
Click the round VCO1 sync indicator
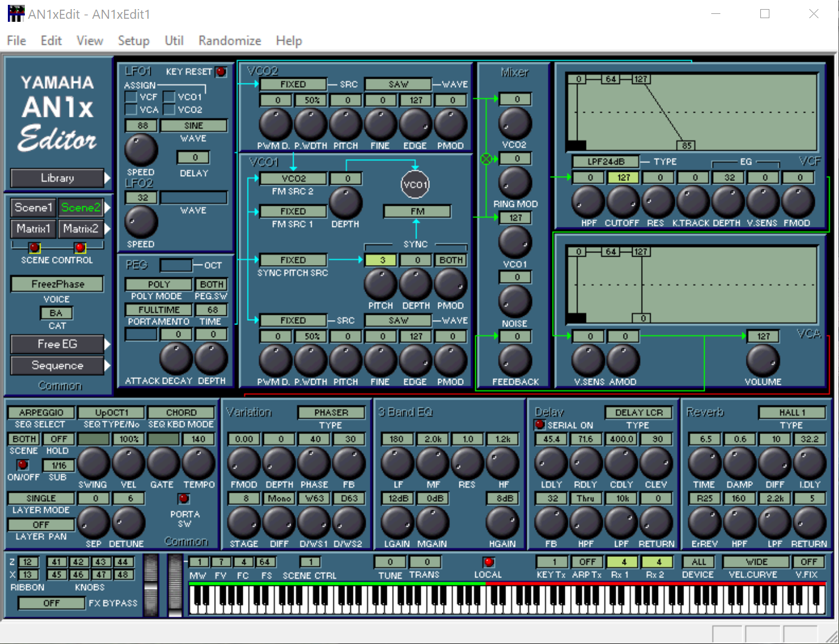(415, 185)
